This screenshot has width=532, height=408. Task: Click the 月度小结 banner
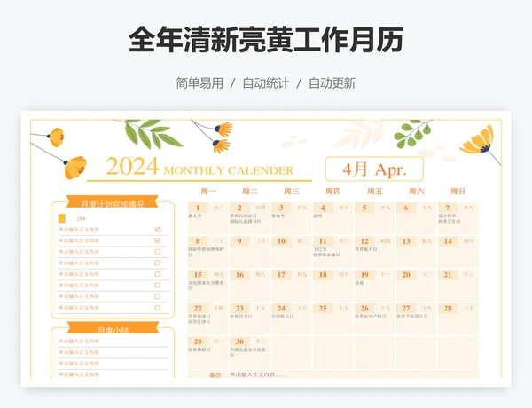click(x=113, y=328)
